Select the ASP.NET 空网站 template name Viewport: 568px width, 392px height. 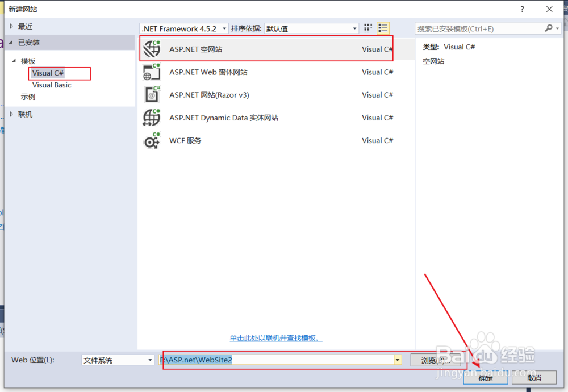coord(195,49)
